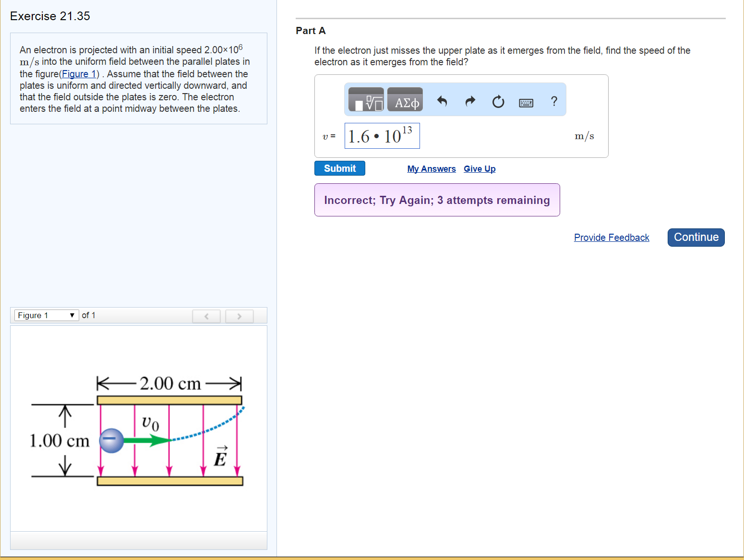Undo the last equation edit
This screenshot has height=560, width=744.
click(442, 101)
